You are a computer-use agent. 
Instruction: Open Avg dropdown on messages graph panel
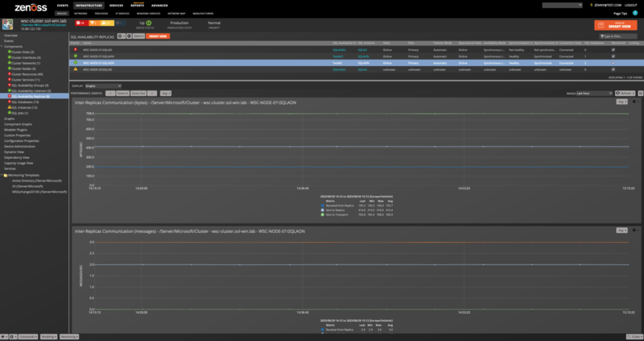621,231
